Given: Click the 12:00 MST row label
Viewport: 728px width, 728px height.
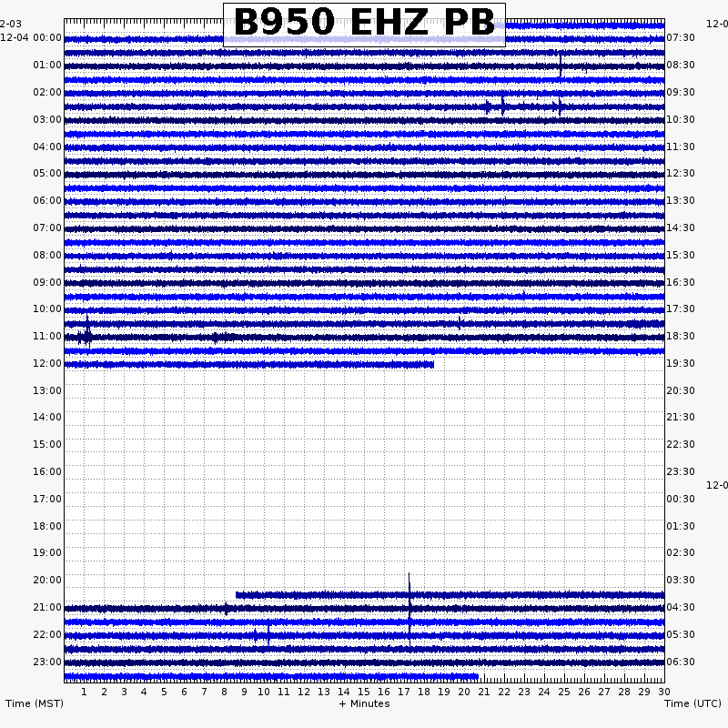Looking at the screenshot, I should (x=47, y=364).
